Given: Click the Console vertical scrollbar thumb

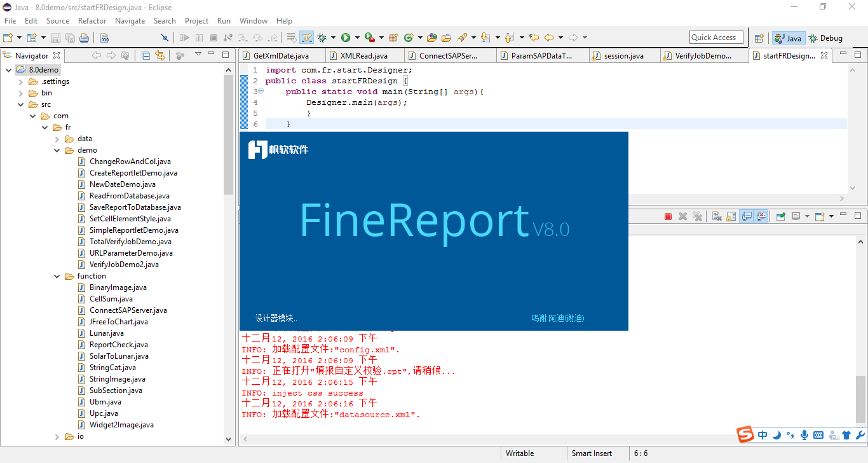Looking at the screenshot, I should point(860,399).
